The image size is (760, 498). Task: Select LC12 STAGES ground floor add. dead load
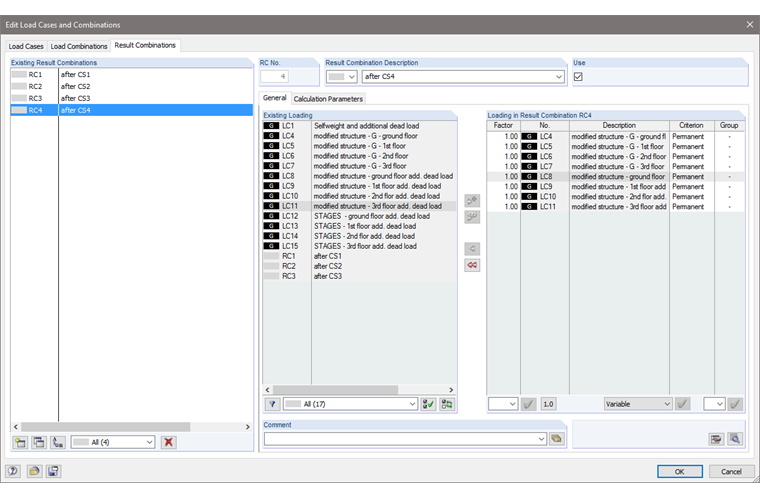[359, 216]
